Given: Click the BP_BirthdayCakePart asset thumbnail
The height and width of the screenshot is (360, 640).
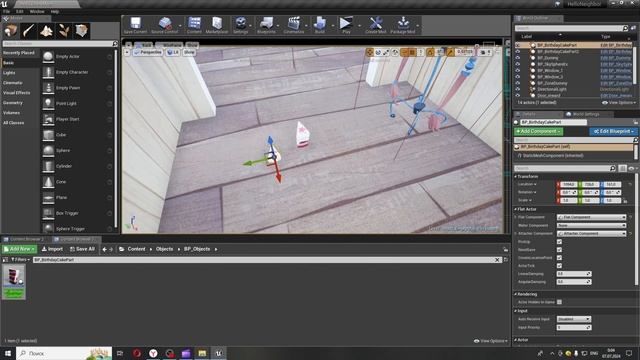Looking at the screenshot, I should point(14,281).
